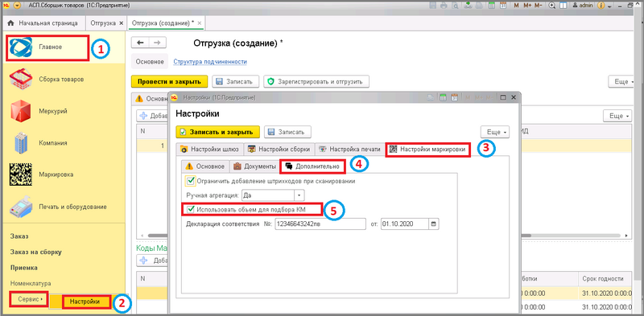Image resolution: width=644 pixels, height=316 pixels.
Task: Switch to the Настройки маркировки tab
Action: [x=428, y=150]
